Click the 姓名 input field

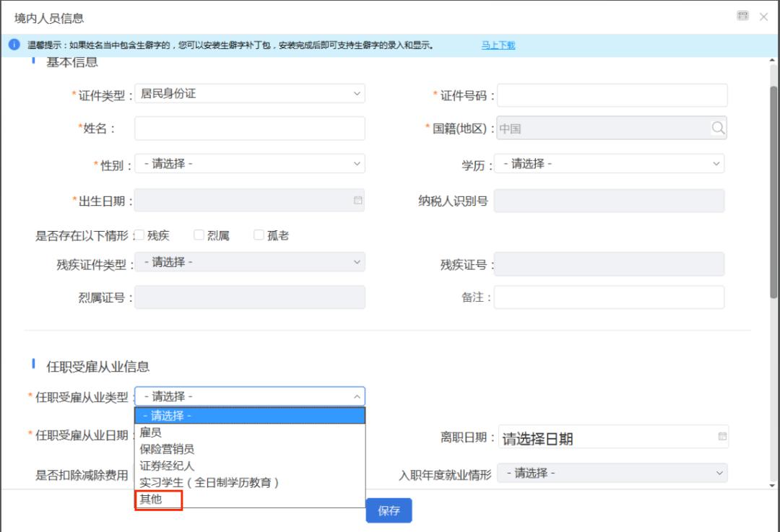pyautogui.click(x=249, y=128)
